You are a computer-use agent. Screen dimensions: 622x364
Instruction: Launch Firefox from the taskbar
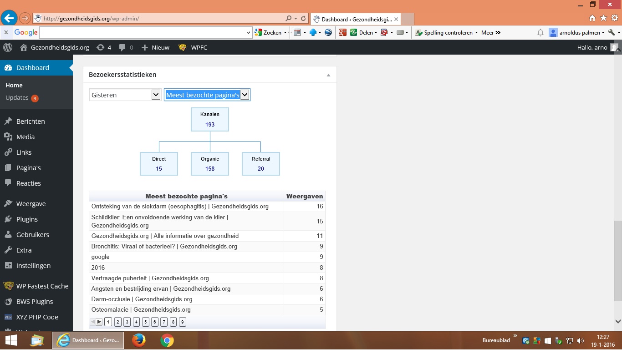(x=138, y=340)
